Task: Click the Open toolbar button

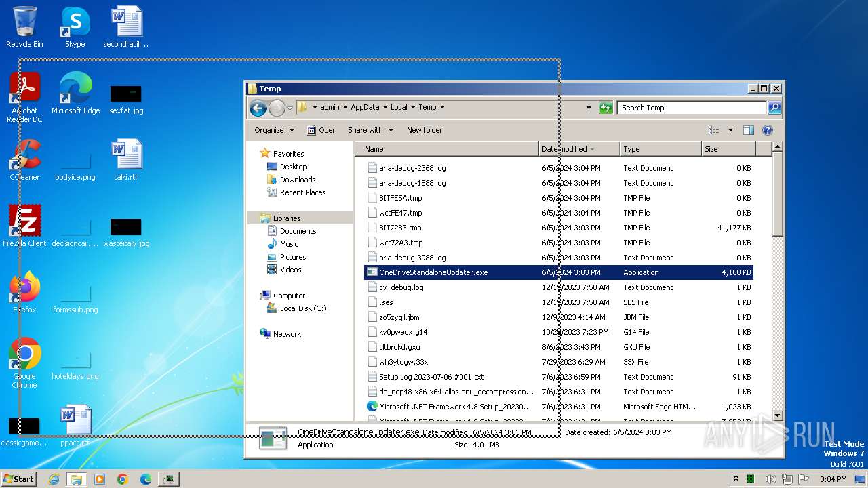Action: point(321,130)
